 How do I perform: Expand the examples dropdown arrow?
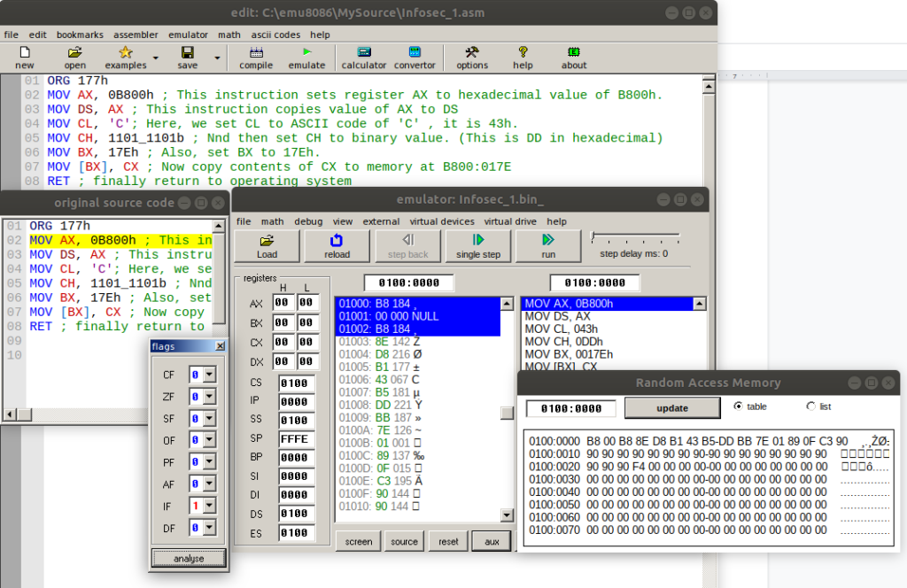156,58
